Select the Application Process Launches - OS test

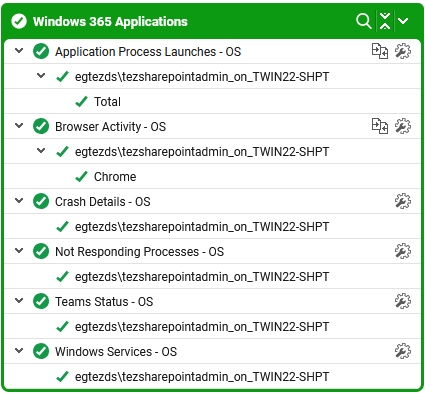(x=148, y=52)
